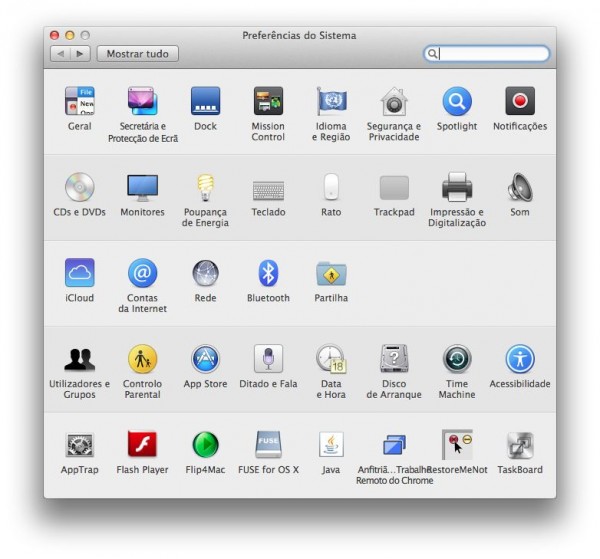Open FUSE for OS X pane
The width and height of the screenshot is (600, 559).
click(x=268, y=445)
